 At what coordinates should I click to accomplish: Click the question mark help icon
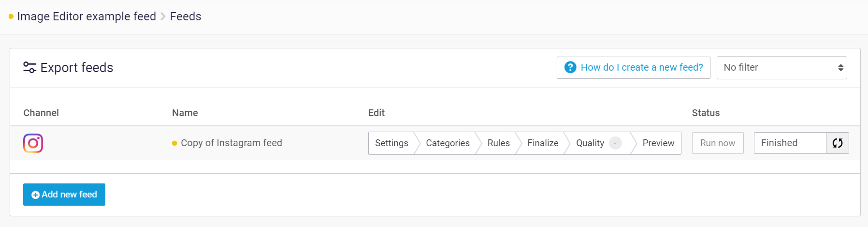pos(570,67)
